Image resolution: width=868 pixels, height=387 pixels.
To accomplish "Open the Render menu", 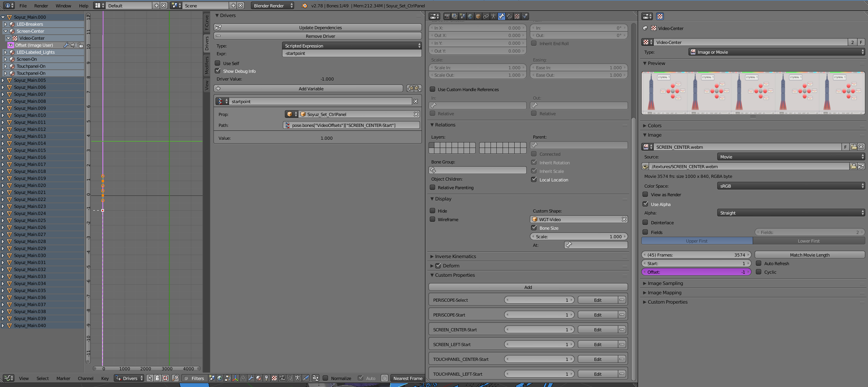I will point(41,6).
